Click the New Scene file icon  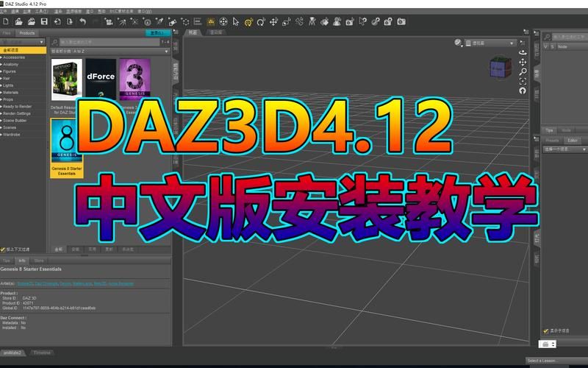pyautogui.click(x=6, y=22)
